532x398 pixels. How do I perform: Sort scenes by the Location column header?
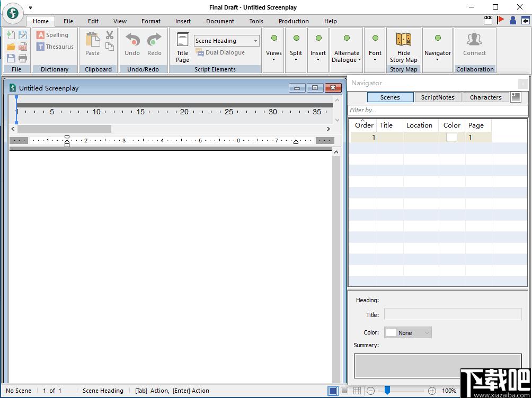[x=421, y=125]
